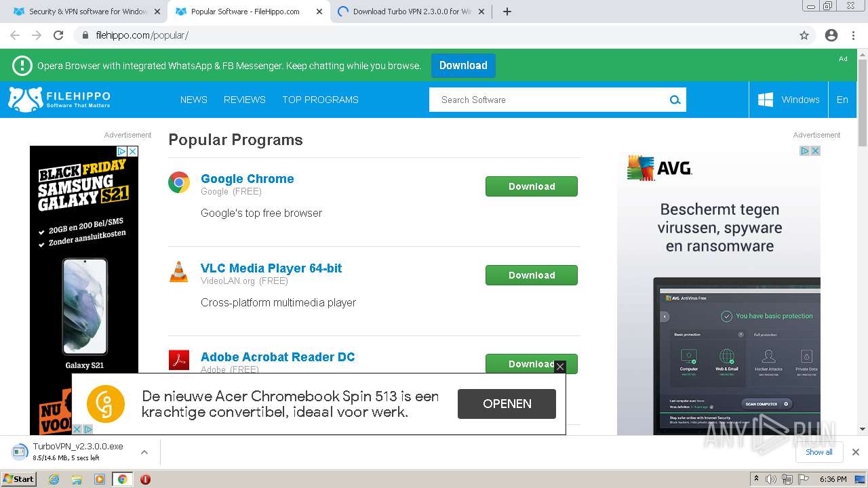Open TOP PROGRAMS in site navigation

pos(320,100)
